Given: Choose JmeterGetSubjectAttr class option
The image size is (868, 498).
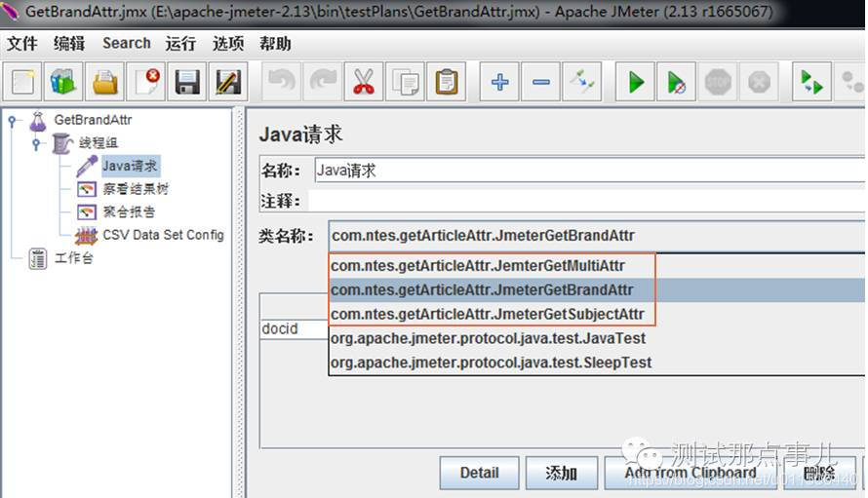Looking at the screenshot, I should (597, 314).
